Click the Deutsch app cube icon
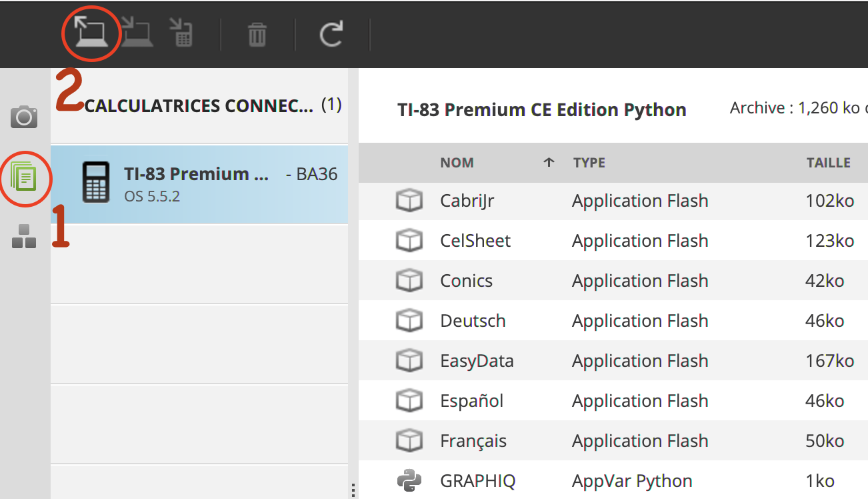The image size is (868, 499). click(x=409, y=321)
